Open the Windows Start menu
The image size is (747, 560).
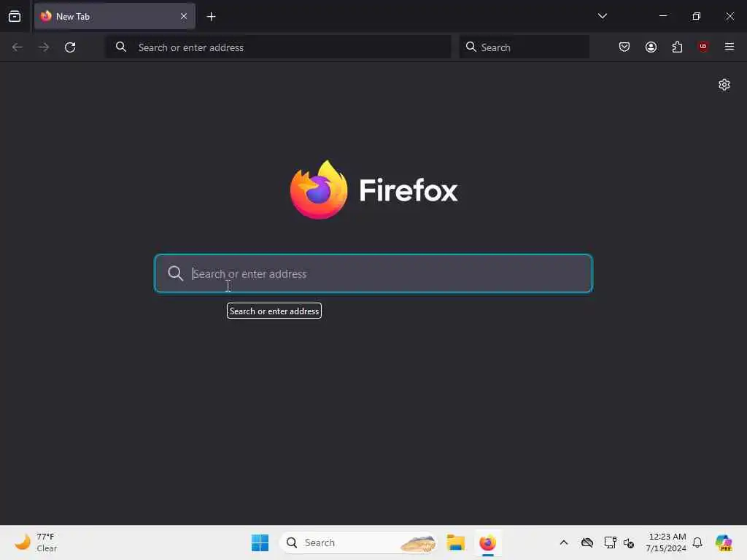260,542
